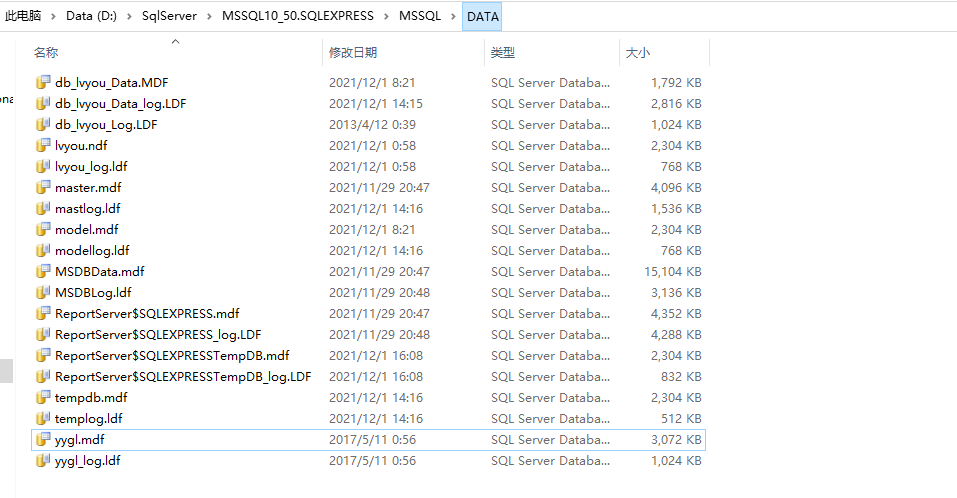Viewport: 957px width, 498px height.
Task: Click the 3,072 KB size of yygl.mdf
Action: point(676,439)
